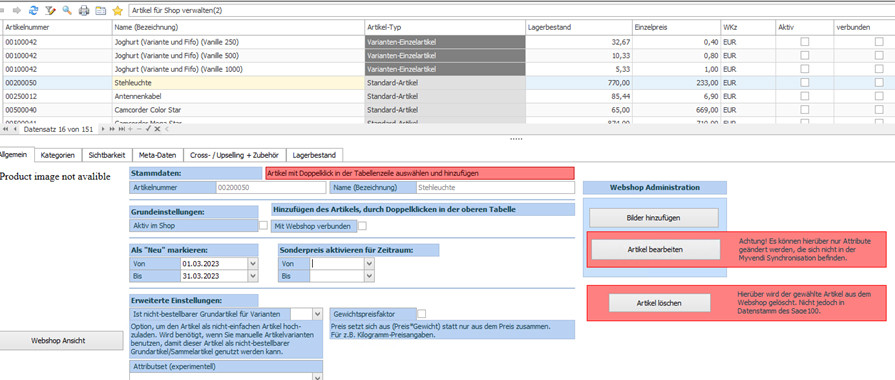Click the refresh icon in toolbar

point(33,10)
